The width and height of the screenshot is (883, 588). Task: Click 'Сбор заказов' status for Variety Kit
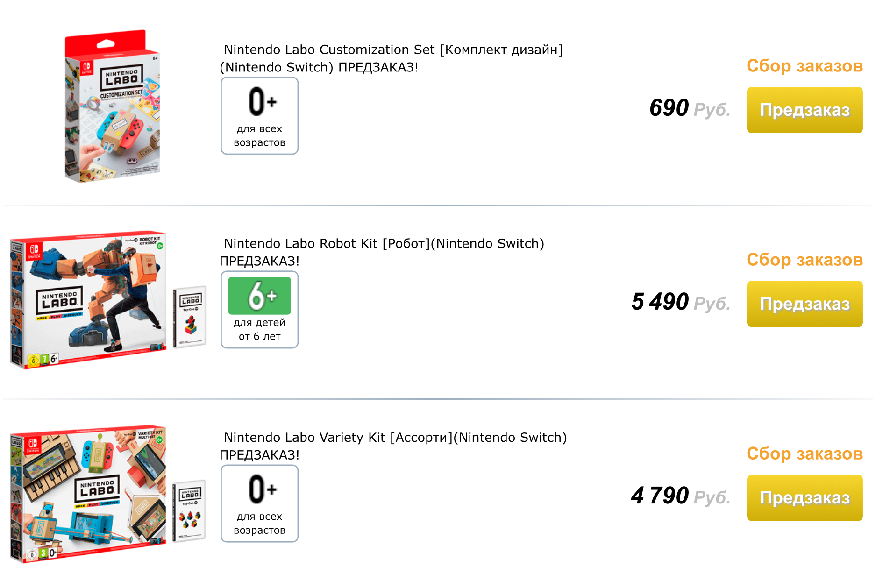coord(805,453)
